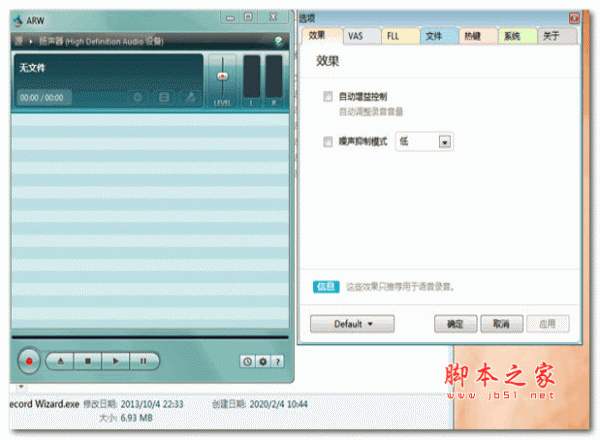600x440 pixels.
Task: Start recording with the red record button
Action: pyautogui.click(x=29, y=361)
